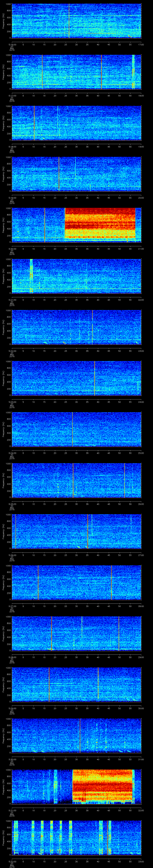Select the spectrogram panel starting at 5:23:00
The image size is (153, 868).
click(77, 378)
